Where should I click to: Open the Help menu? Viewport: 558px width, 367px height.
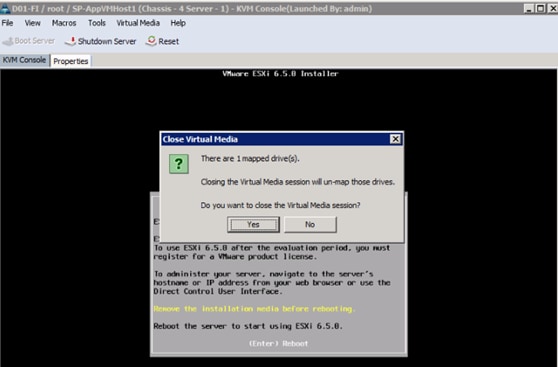tap(178, 23)
